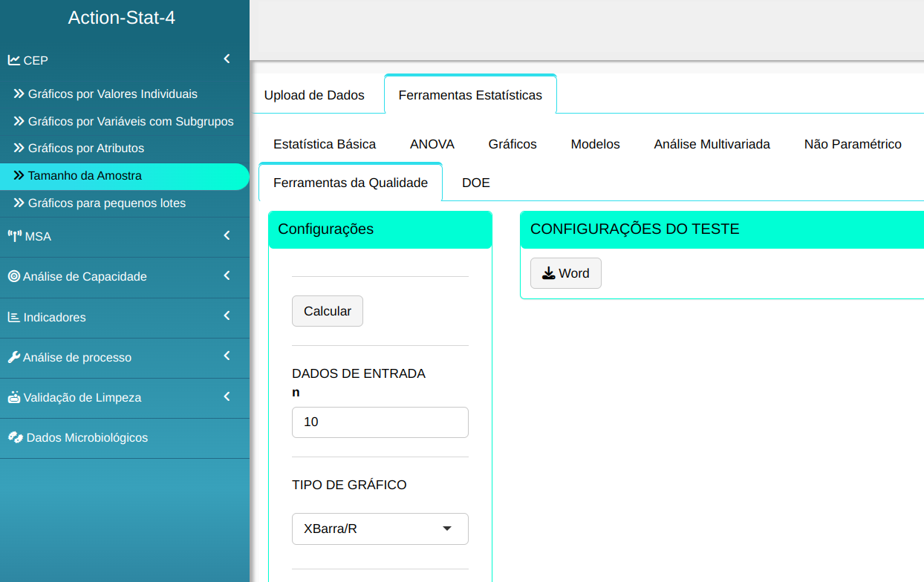This screenshot has width=924, height=582.
Task: Open the ANOVA tab
Action: (432, 144)
